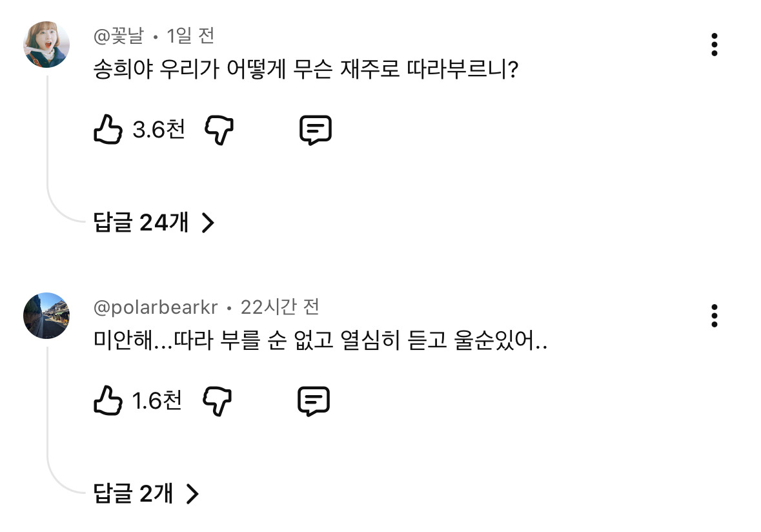
Task: Click the comment text starting with 미안해
Action: [321, 340]
